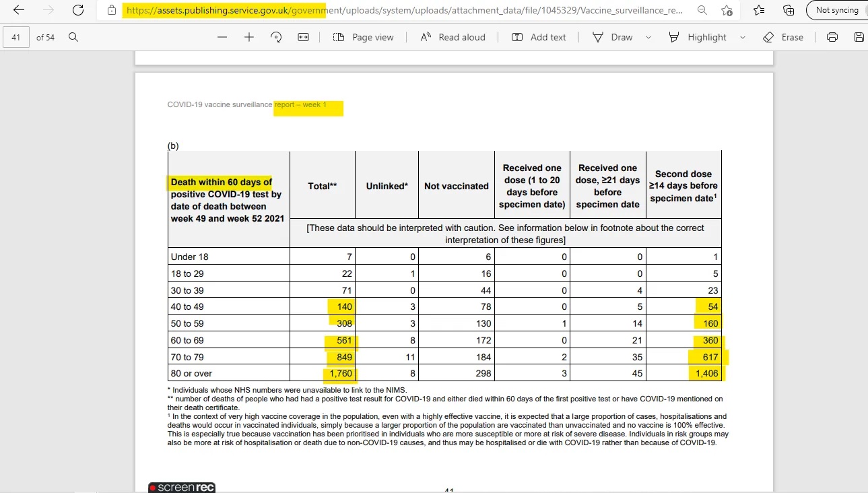Click the '(b)' table label
Screen dimensions: 868x493
click(173, 145)
